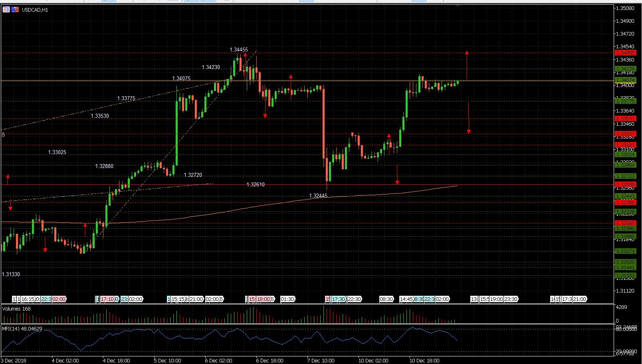Viewport: 642px width, 364px height.
Task: Click the 5 Dec 10:00 time axis label
Action: pyautogui.click(x=167, y=360)
